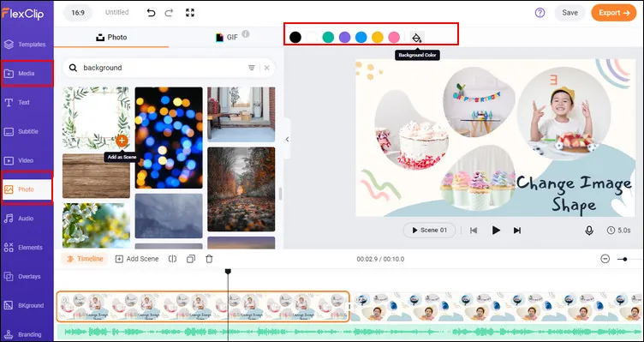This screenshot has width=644, height=342.
Task: Click the green audio waveform track
Action: tap(350, 332)
